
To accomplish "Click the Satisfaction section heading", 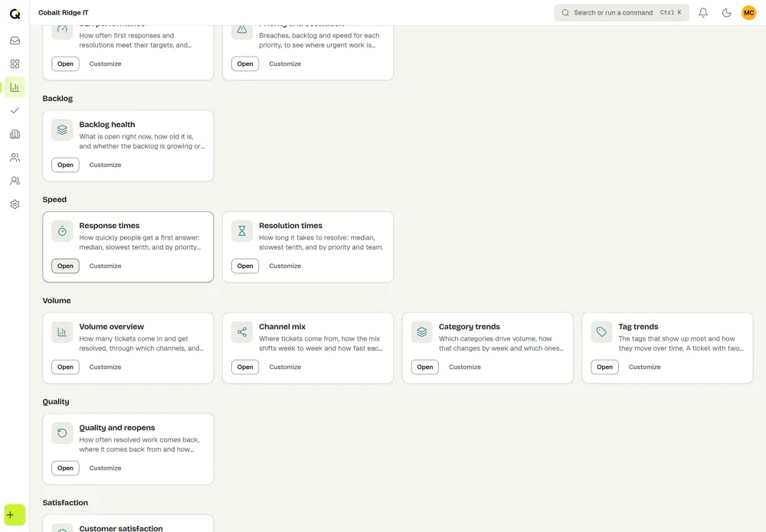I will coord(65,503).
